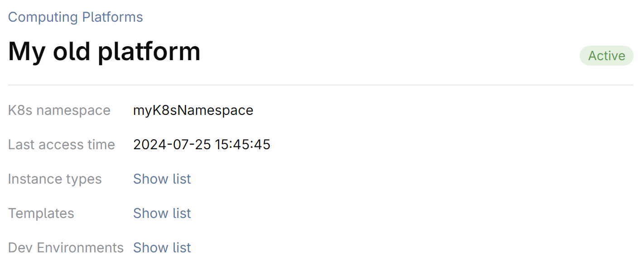The height and width of the screenshot is (265, 644).
Task: Click the word Platforms in breadcrumb
Action: 112,17
